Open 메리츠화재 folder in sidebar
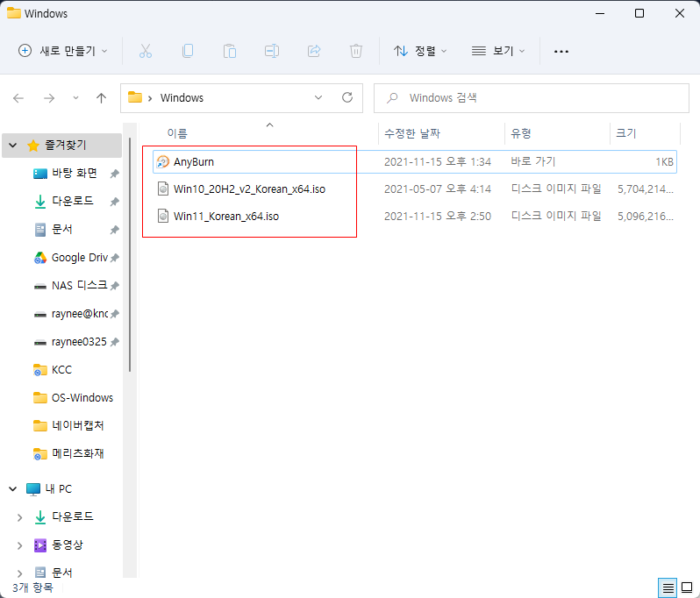 click(x=78, y=454)
